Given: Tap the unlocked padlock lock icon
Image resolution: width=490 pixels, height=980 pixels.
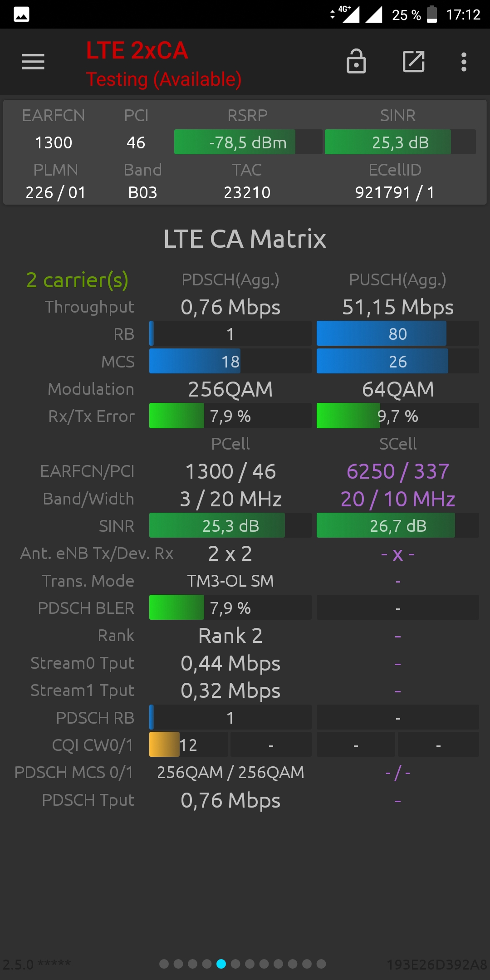Looking at the screenshot, I should (356, 61).
